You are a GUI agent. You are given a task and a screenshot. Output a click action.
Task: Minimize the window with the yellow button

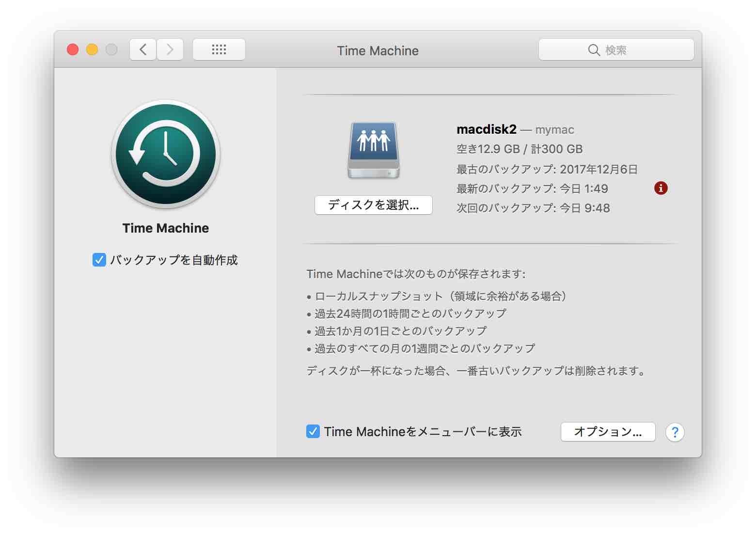tap(92, 49)
